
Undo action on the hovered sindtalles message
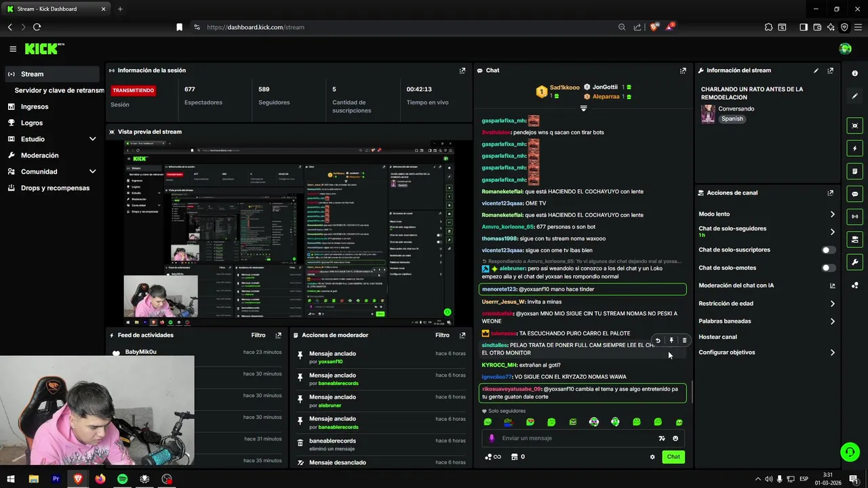[658, 341]
